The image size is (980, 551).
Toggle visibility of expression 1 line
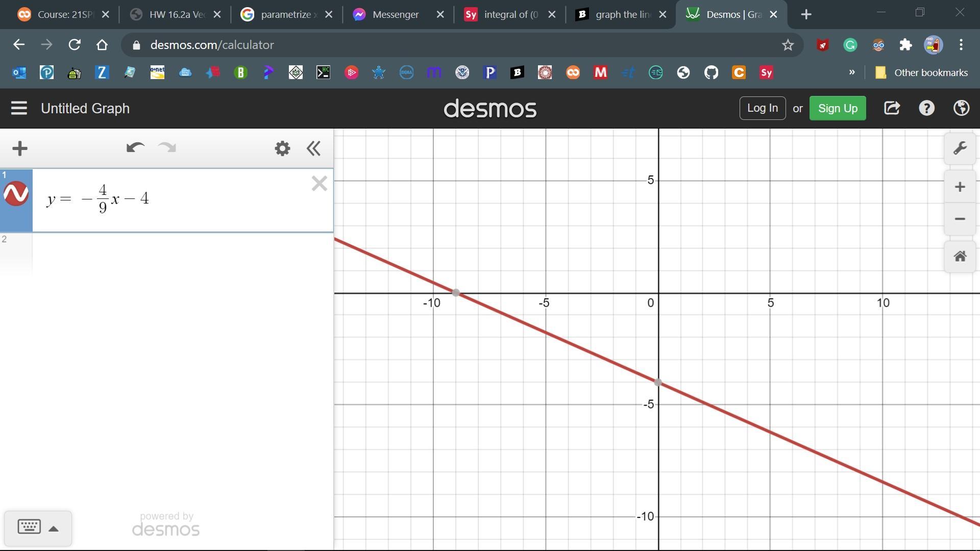pyautogui.click(x=16, y=194)
